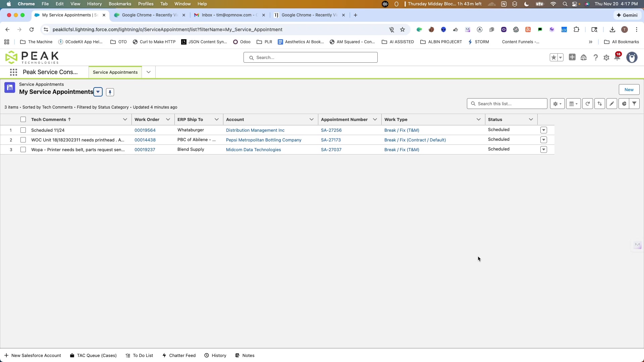644x362 pixels.
Task: Open work order 00019564
Action: click(x=145, y=130)
